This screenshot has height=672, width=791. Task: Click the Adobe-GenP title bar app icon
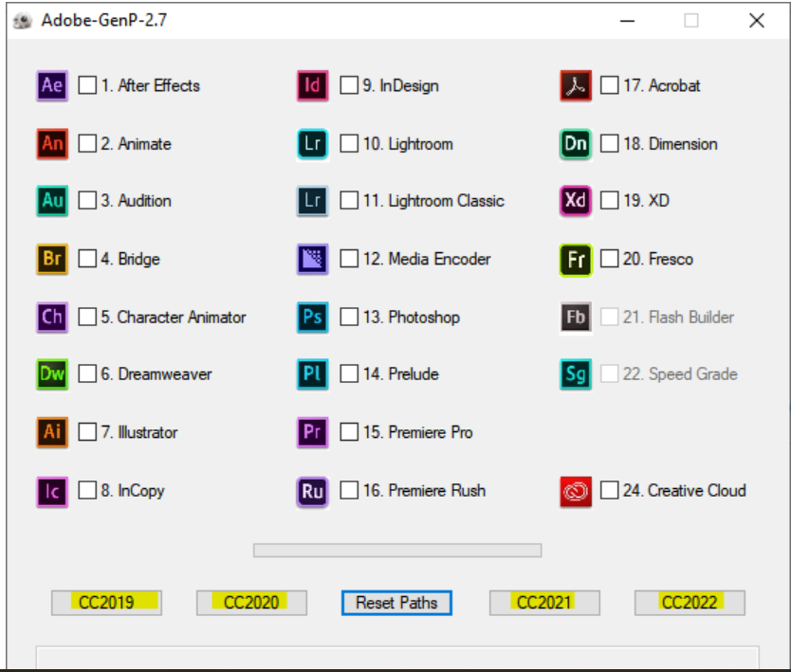[x=23, y=21]
